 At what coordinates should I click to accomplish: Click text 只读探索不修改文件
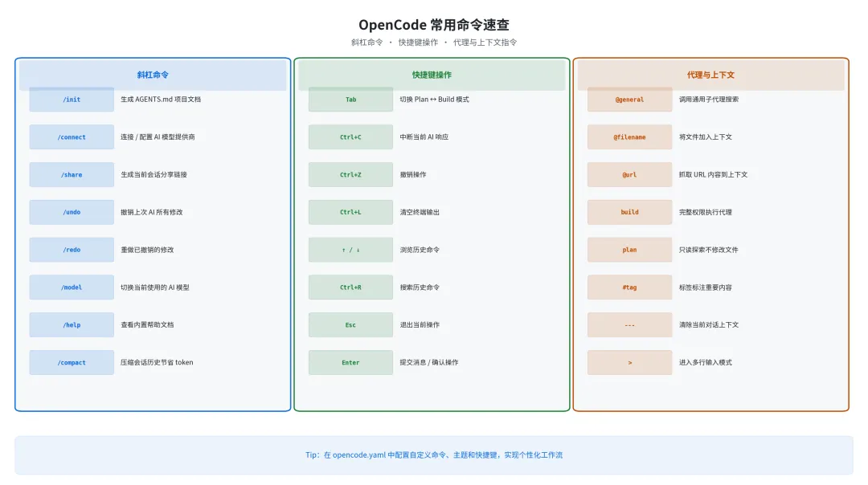pyautogui.click(x=709, y=250)
